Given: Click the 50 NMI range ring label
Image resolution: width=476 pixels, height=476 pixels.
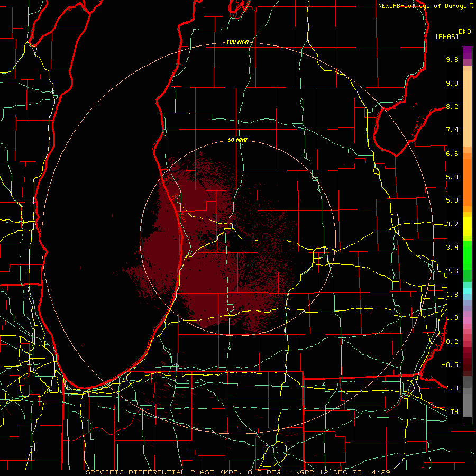Looking at the screenshot, I should coord(237,140).
